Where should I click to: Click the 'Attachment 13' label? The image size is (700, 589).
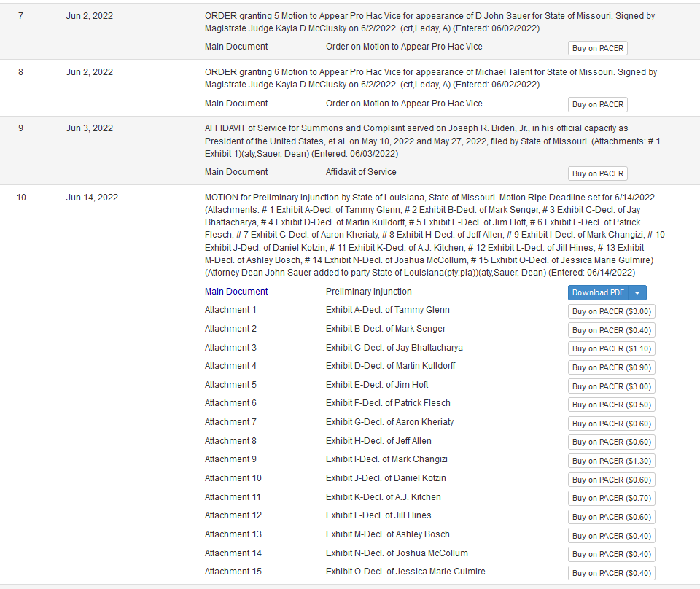[x=233, y=534]
